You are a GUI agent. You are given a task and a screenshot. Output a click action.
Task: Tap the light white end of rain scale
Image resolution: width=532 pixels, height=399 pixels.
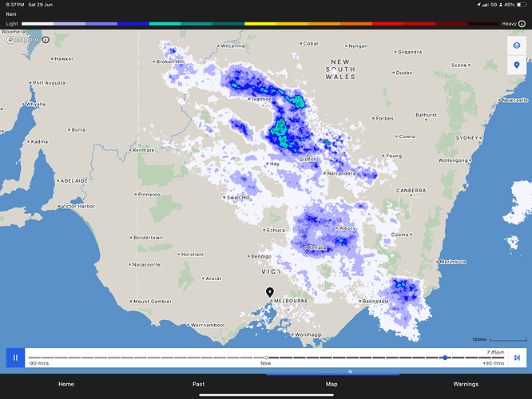(x=38, y=24)
